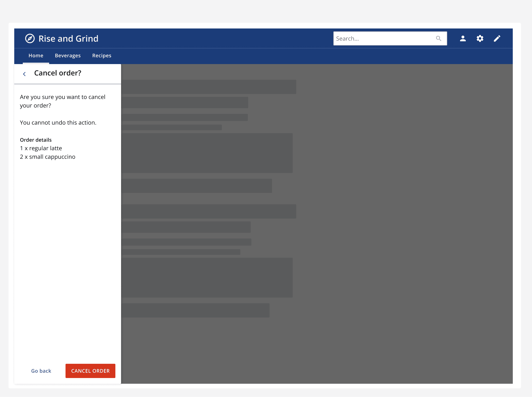Open the Recipes tab
This screenshot has height=397, width=532.
[101, 56]
